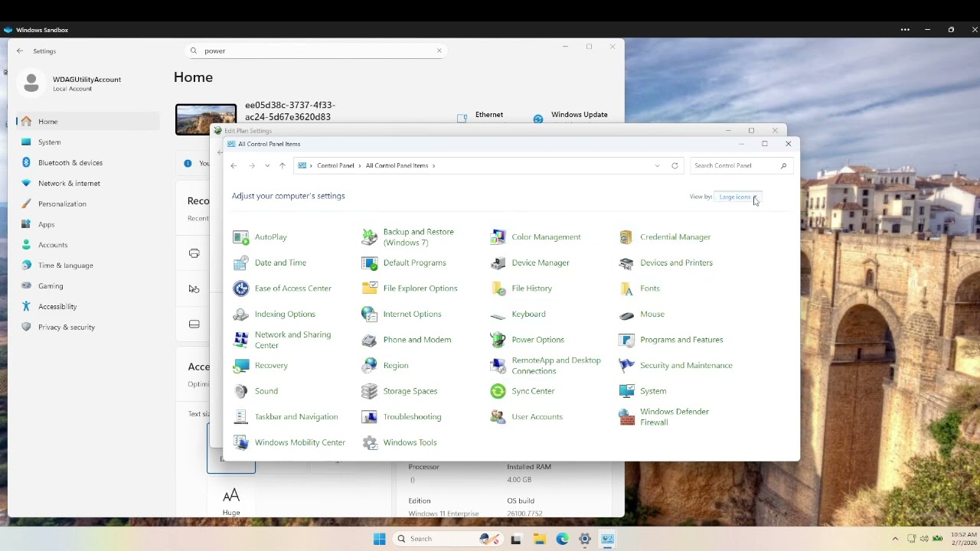Switch to Settings app on the taskbar
Screen dimensions: 980x551
(x=585, y=539)
